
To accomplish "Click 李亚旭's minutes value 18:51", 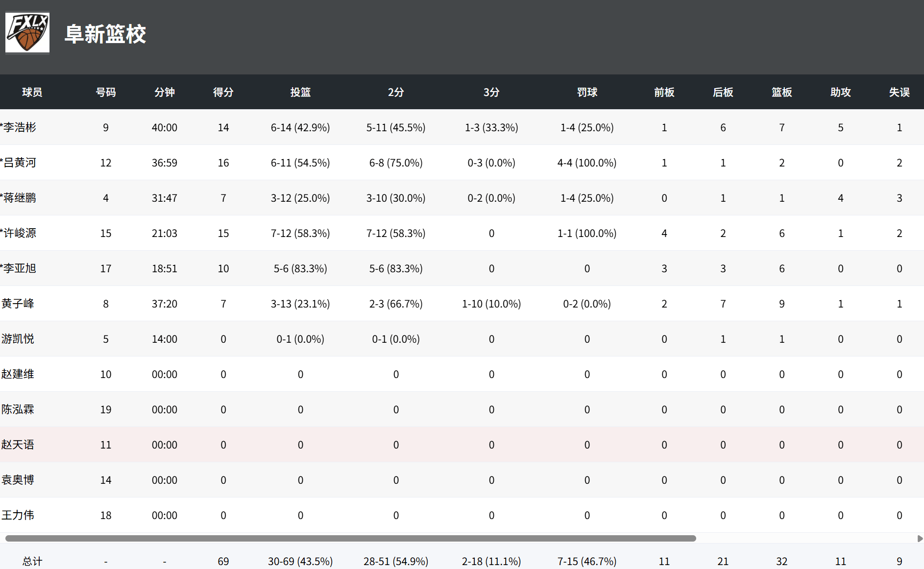I will click(165, 269).
